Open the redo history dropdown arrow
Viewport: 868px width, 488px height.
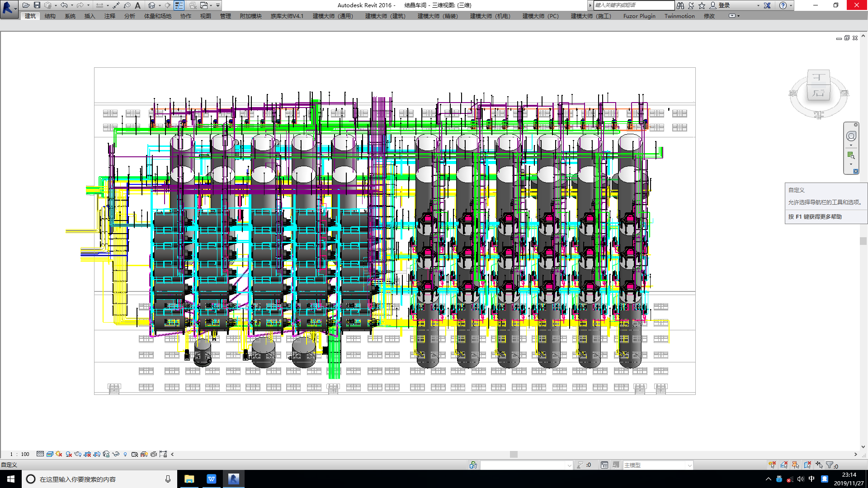[88, 5]
